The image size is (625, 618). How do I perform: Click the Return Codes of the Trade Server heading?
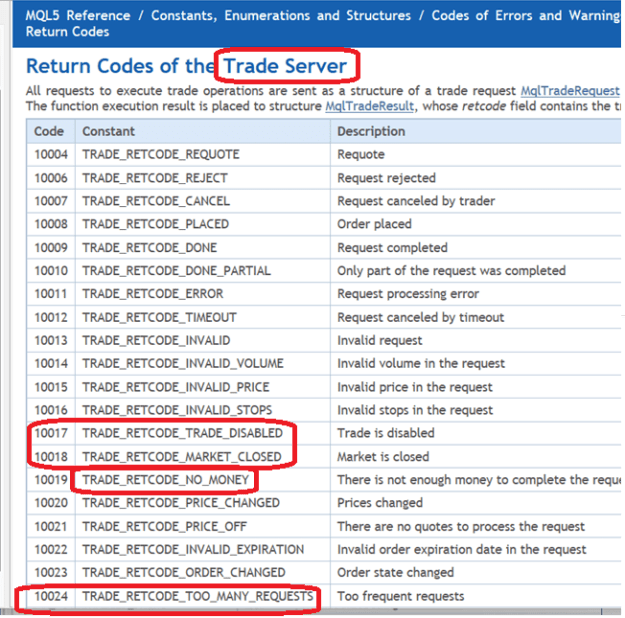pyautogui.click(x=187, y=66)
